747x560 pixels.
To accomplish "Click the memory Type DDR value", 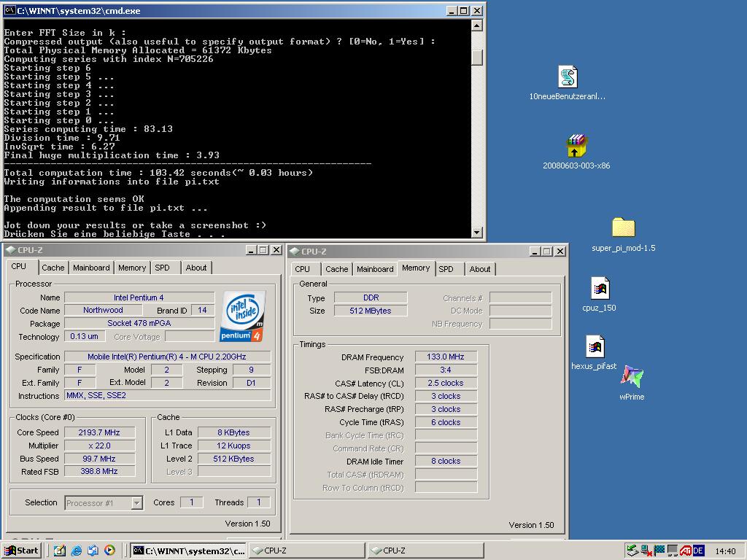I will coord(370,297).
